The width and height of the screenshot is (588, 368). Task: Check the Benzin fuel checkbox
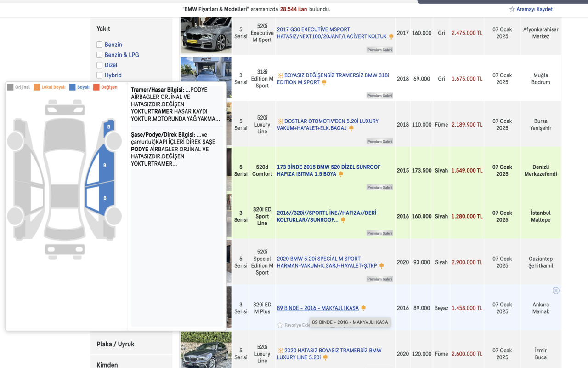click(x=100, y=45)
